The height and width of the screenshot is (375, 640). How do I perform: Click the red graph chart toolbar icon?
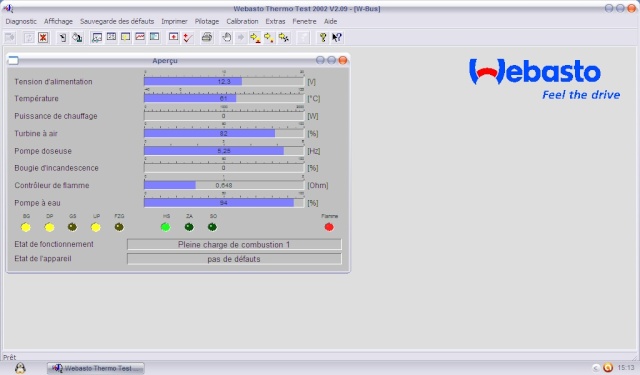point(140,37)
